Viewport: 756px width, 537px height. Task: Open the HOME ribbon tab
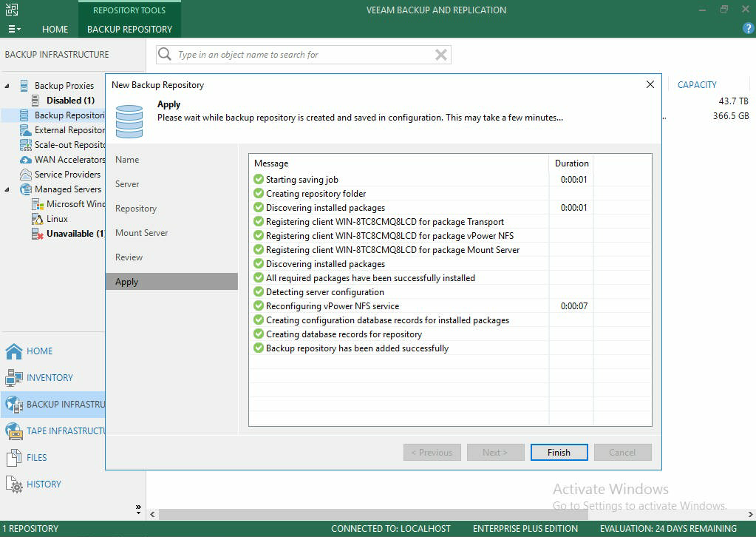click(x=55, y=29)
